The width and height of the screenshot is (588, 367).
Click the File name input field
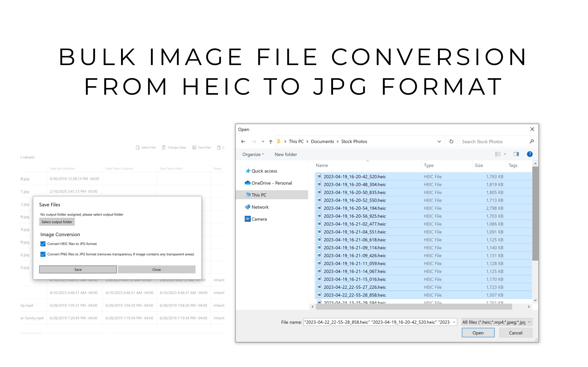pyautogui.click(x=377, y=322)
